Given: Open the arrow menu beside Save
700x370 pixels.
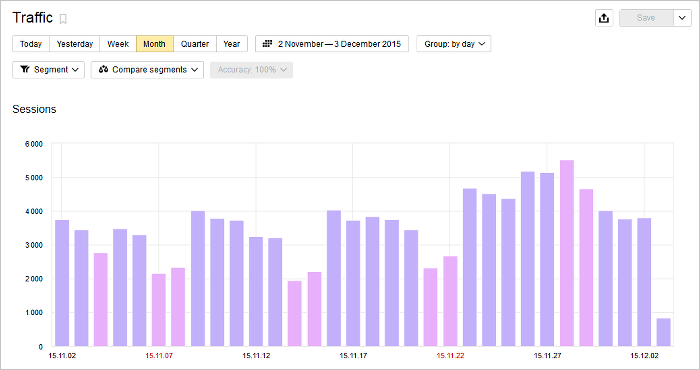Looking at the screenshot, I should click(x=682, y=18).
